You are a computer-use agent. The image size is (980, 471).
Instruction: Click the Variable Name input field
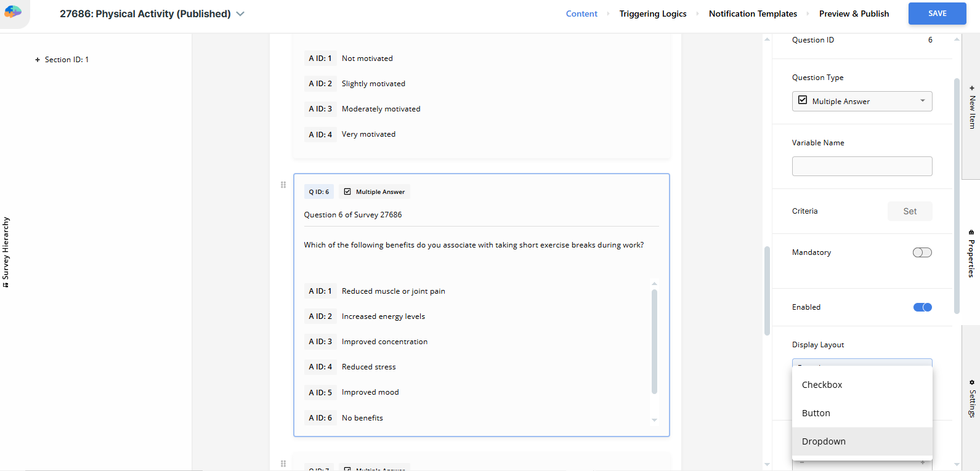862,166
